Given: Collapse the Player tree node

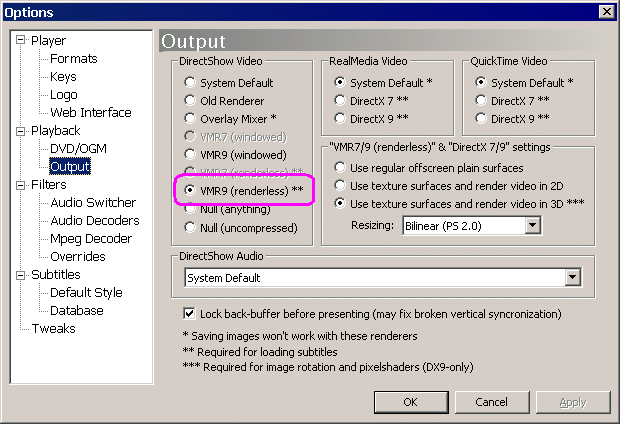Looking at the screenshot, I should [22, 41].
